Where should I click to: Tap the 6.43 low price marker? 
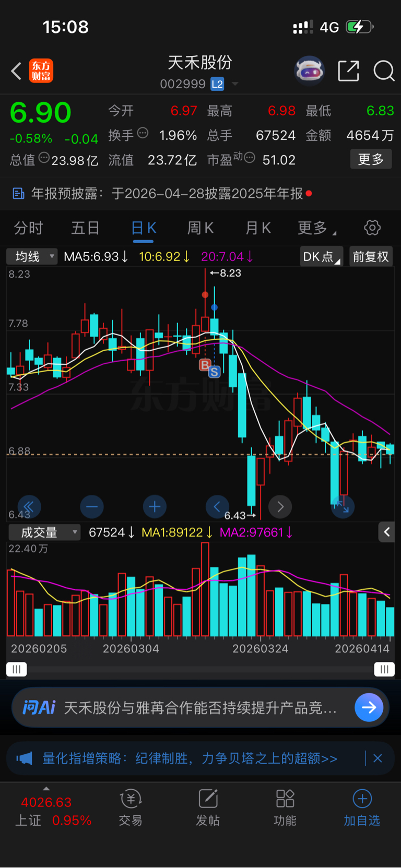pos(240,516)
